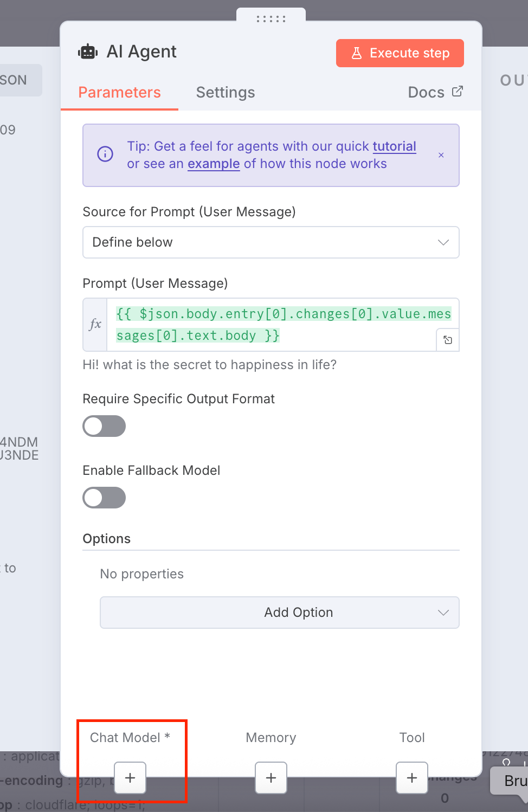Click the info icon in tip banner

(x=105, y=154)
